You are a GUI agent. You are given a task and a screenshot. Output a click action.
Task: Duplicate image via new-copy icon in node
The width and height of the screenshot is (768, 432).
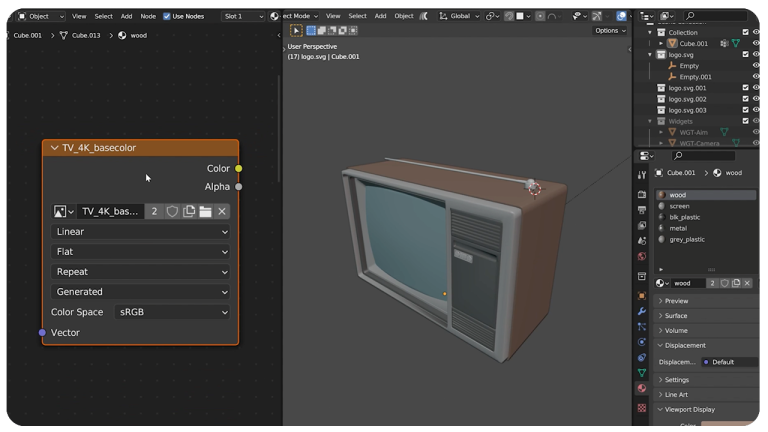[189, 212]
